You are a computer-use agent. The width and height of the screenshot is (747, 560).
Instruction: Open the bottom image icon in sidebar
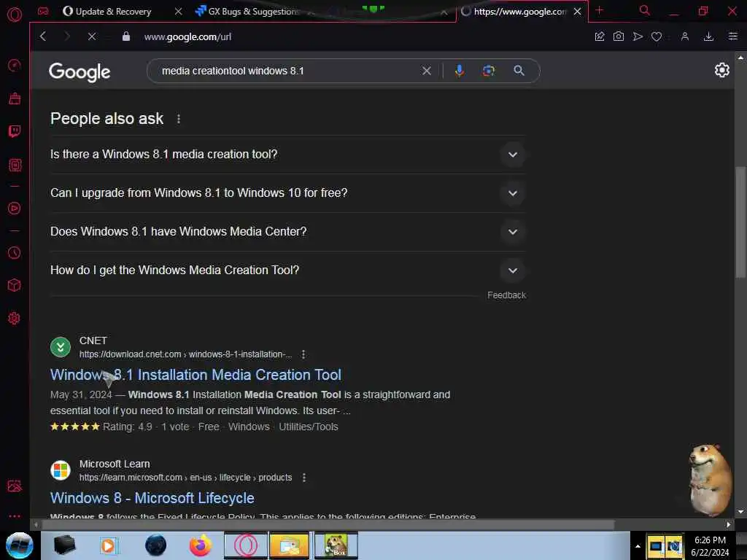(15, 486)
